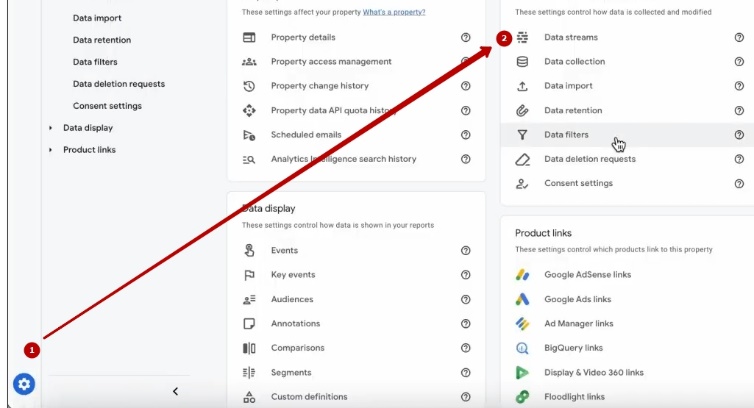This screenshot has height=408, width=754.
Task: Click the Floodlight links icon
Action: [522, 397]
